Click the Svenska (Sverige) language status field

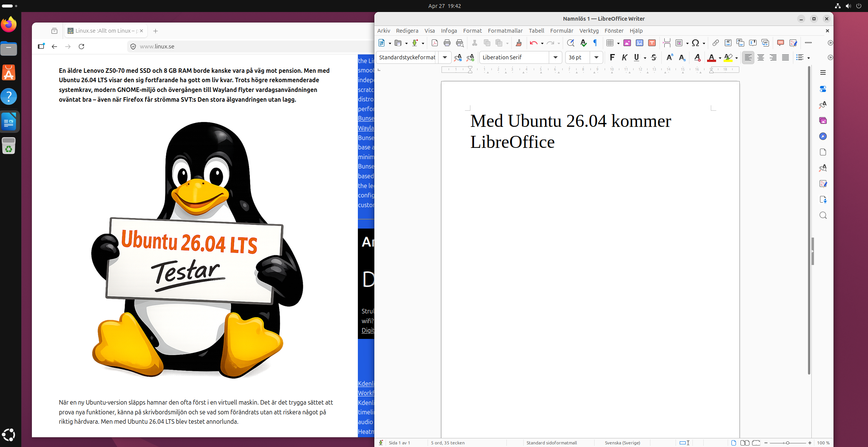pos(622,443)
